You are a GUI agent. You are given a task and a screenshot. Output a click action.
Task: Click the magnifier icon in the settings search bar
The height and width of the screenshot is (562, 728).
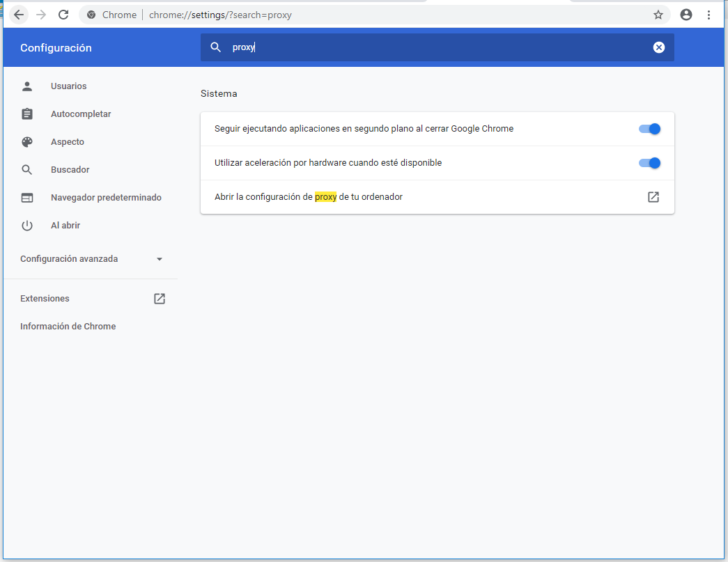pos(216,47)
